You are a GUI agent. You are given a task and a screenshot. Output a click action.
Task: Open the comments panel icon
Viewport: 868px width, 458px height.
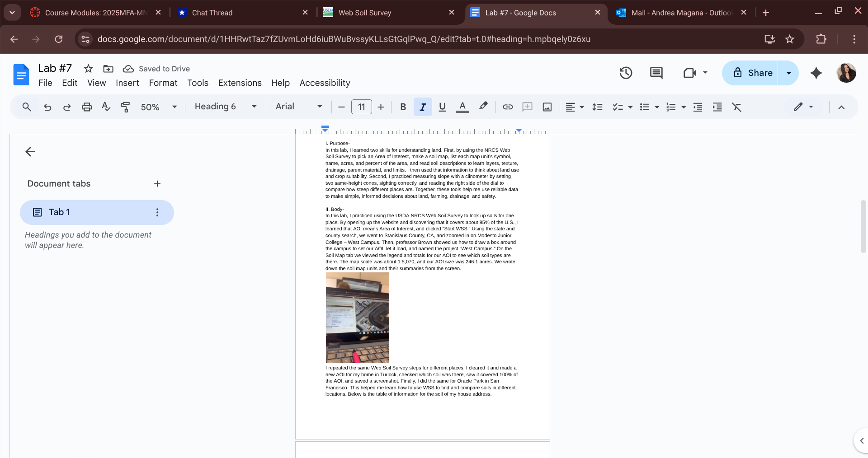click(656, 73)
